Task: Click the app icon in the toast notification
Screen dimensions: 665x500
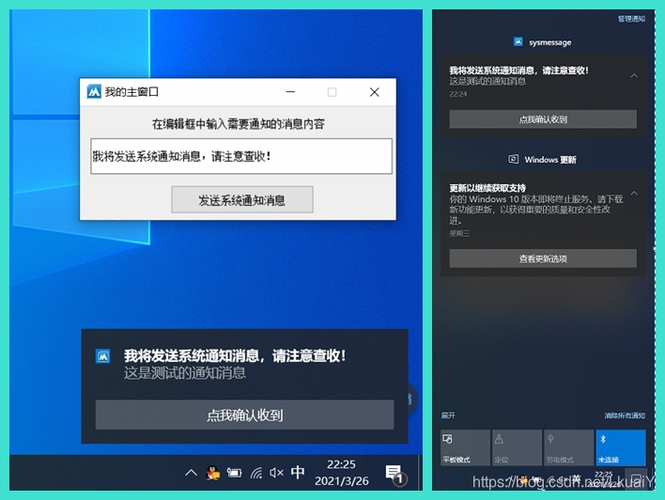Action: [x=103, y=357]
